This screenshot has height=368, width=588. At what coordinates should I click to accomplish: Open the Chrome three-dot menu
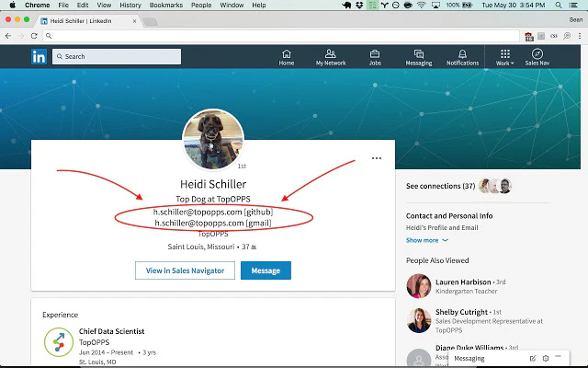click(580, 36)
